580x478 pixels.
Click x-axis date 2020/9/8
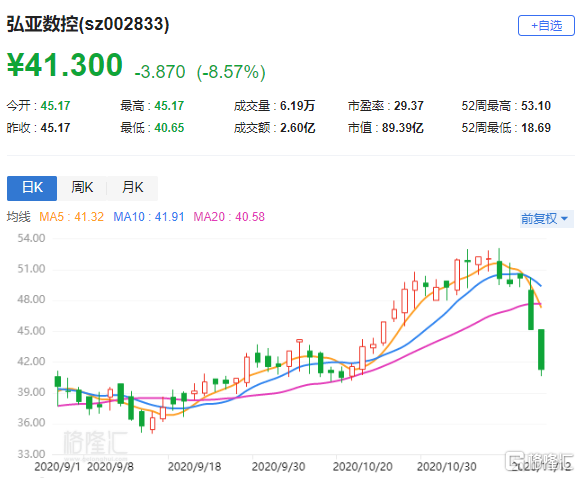coord(110,467)
